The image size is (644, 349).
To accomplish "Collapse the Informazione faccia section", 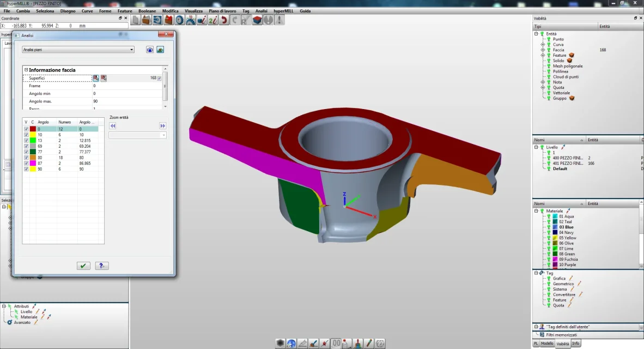I will [26, 70].
